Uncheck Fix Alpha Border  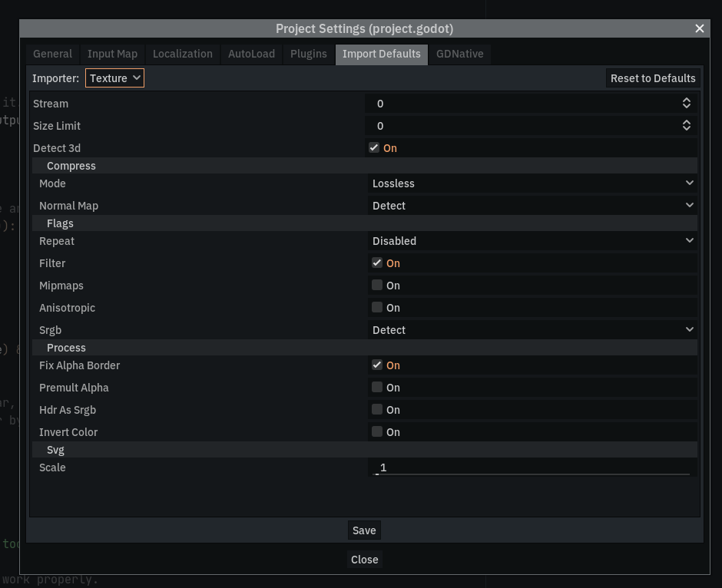[377, 365]
